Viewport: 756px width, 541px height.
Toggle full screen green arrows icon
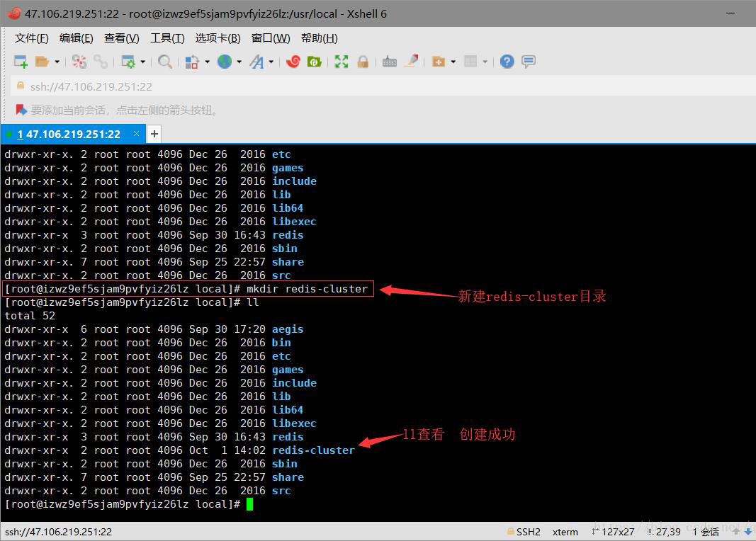[342, 62]
